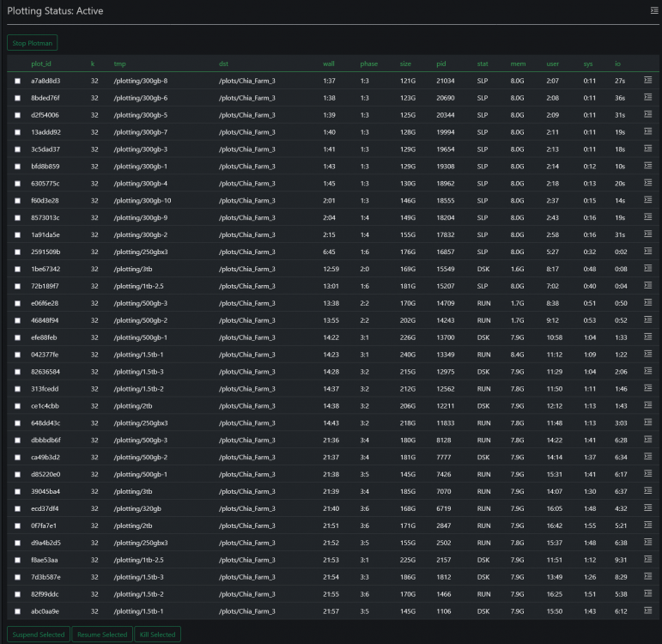Sort table by stat column header

click(x=483, y=64)
